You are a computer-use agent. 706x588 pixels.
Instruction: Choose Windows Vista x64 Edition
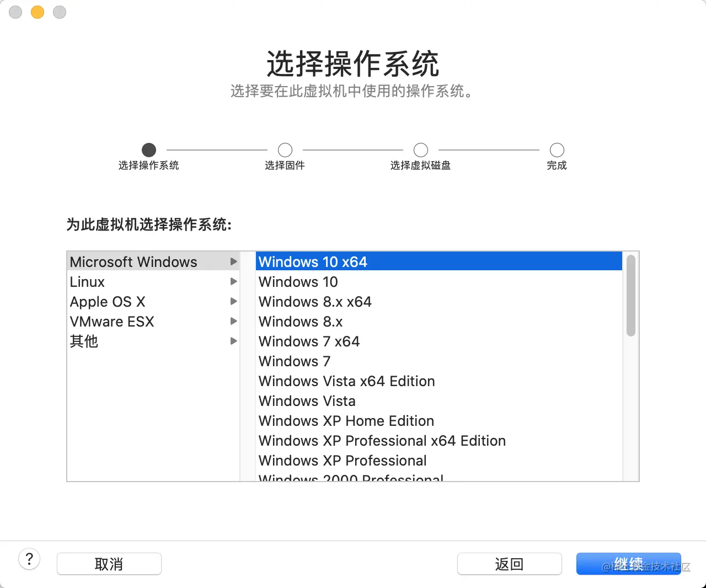(439, 381)
